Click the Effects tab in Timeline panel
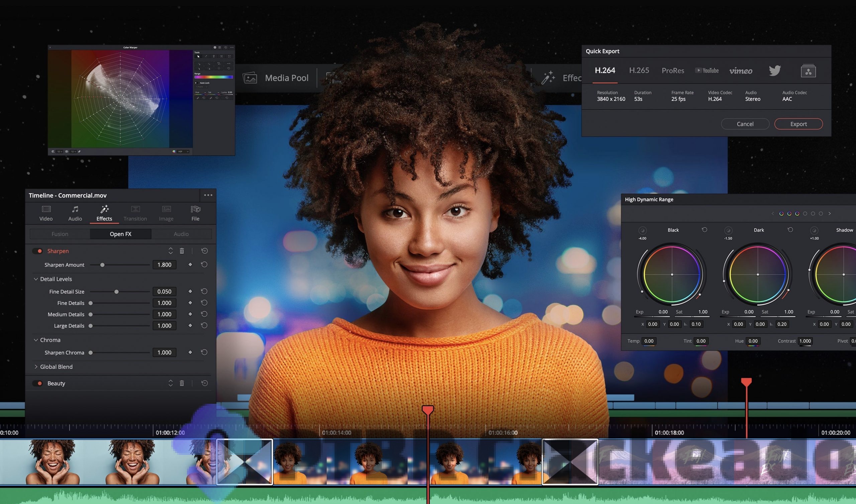This screenshot has width=856, height=504. [104, 214]
